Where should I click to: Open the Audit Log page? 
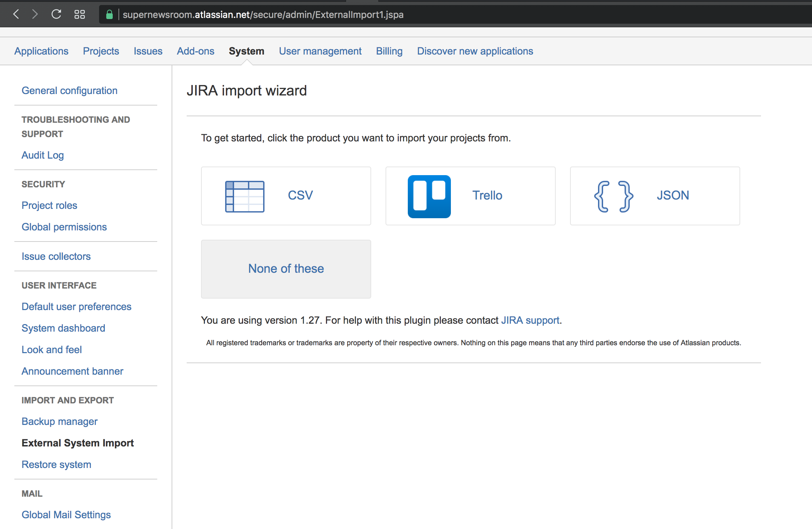click(42, 155)
